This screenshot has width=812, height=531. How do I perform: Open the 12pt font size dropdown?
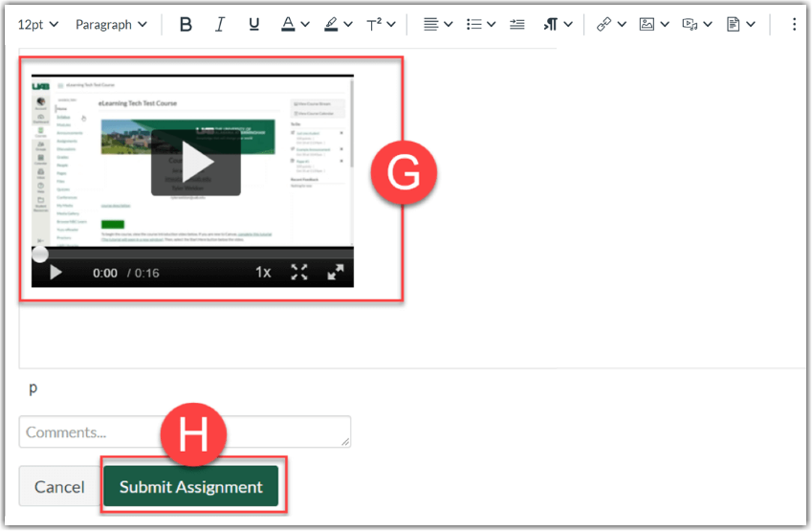click(38, 25)
